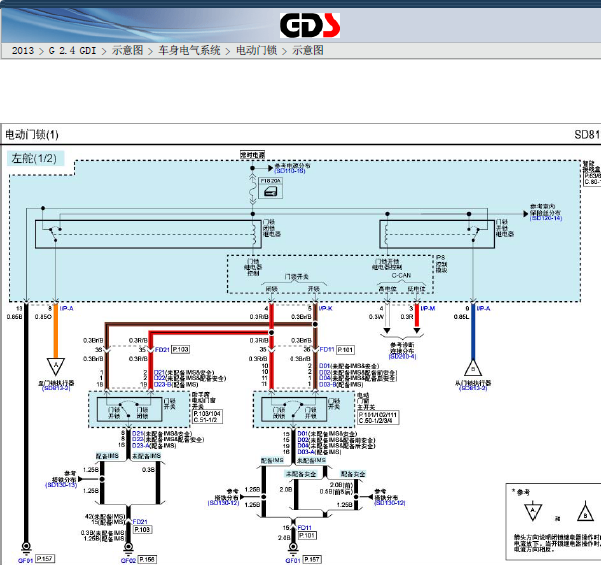Open SD130-12 link beside the 配备安全 branch

pos(390,503)
